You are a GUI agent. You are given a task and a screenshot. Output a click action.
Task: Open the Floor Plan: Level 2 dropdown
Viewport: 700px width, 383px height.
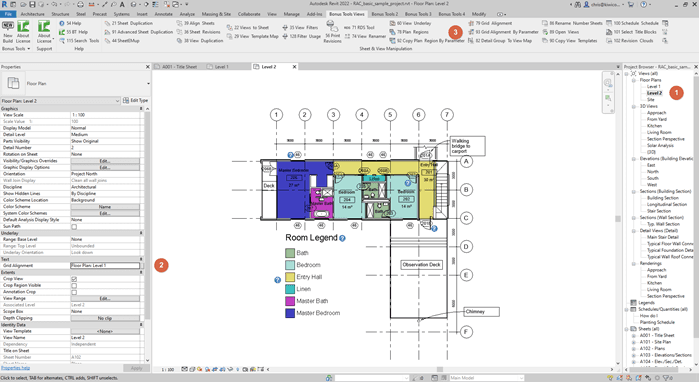tap(60, 101)
